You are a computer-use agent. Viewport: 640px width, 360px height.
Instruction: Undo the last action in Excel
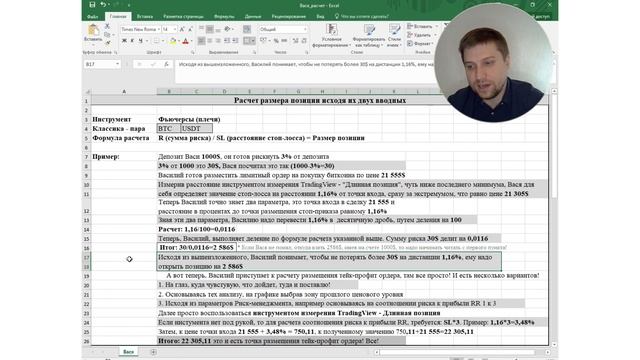click(103, 5)
